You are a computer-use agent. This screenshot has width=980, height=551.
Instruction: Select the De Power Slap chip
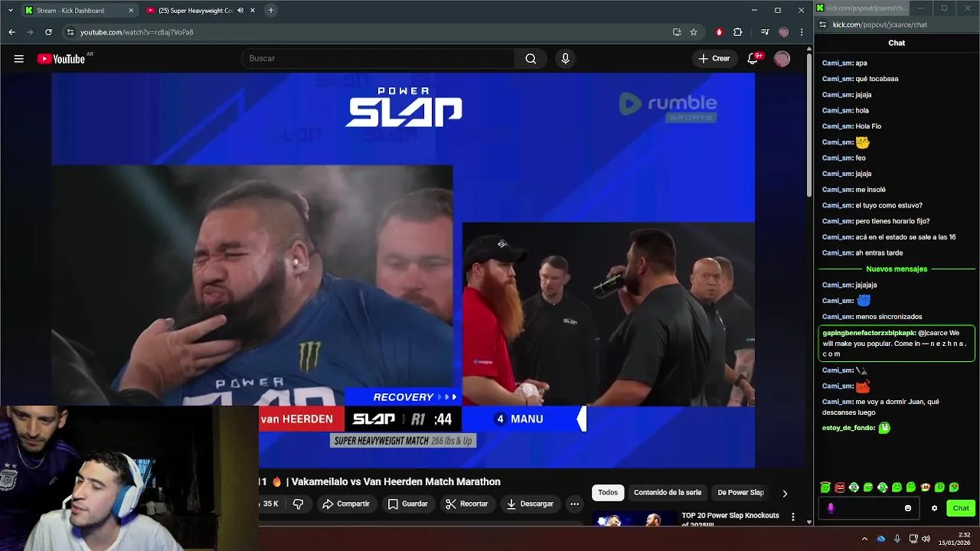point(740,493)
